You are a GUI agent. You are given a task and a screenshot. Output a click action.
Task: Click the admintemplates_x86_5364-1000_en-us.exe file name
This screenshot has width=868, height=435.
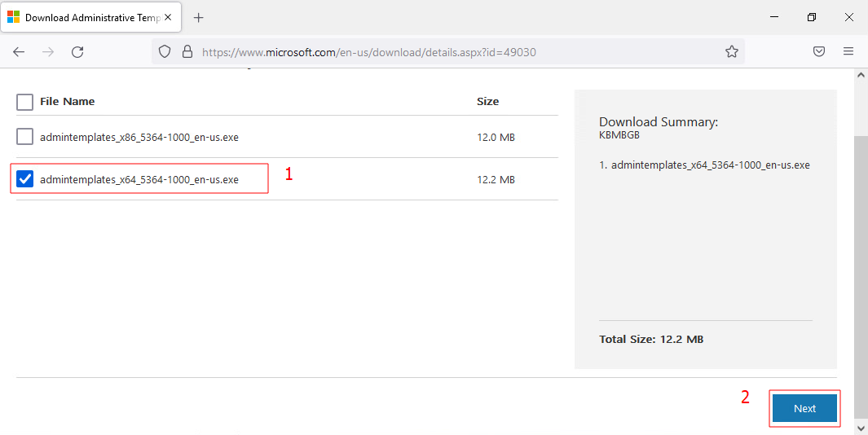tap(139, 137)
